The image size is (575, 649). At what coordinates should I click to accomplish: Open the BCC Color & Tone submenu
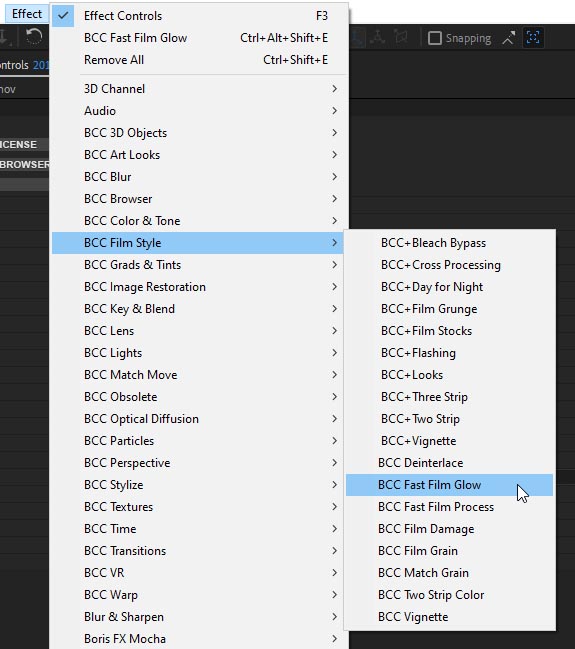(200, 221)
